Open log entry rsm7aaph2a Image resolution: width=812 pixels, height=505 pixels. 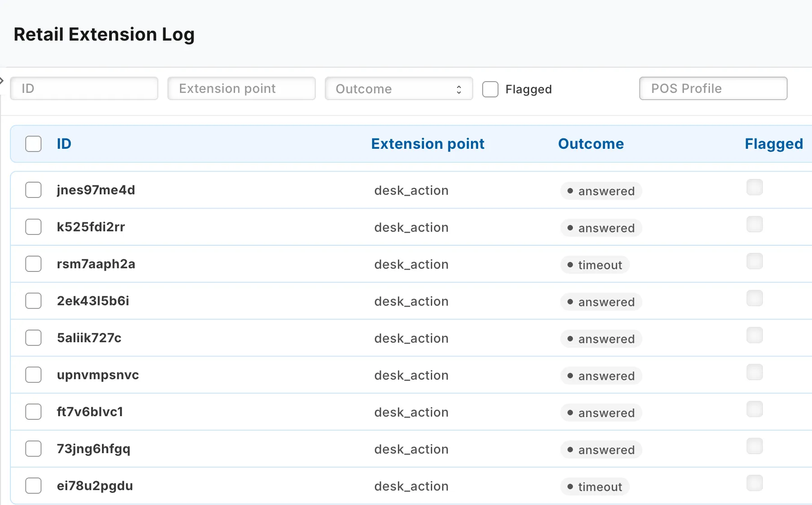96,264
